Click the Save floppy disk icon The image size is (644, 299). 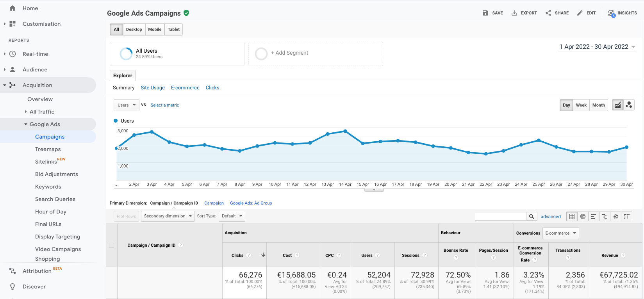click(x=485, y=13)
